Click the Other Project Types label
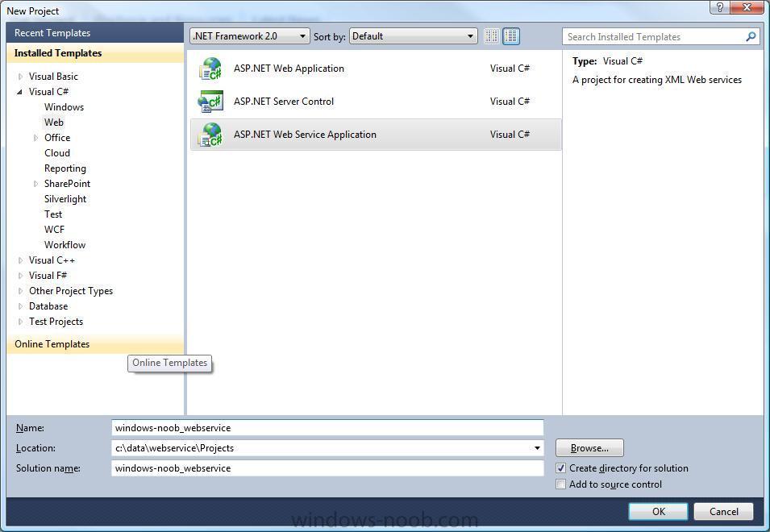The width and height of the screenshot is (770, 532). click(x=71, y=291)
